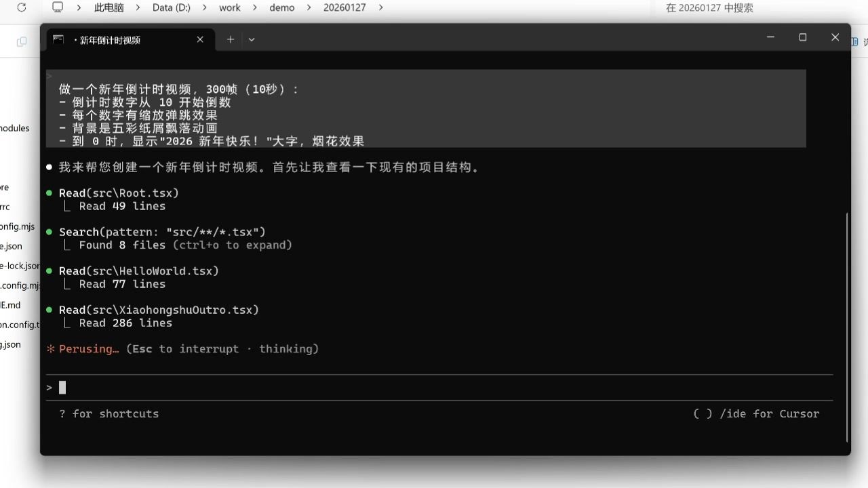868x488 pixels.
Task: Click the copy icon in Explorer toolbar
Action: tap(22, 42)
